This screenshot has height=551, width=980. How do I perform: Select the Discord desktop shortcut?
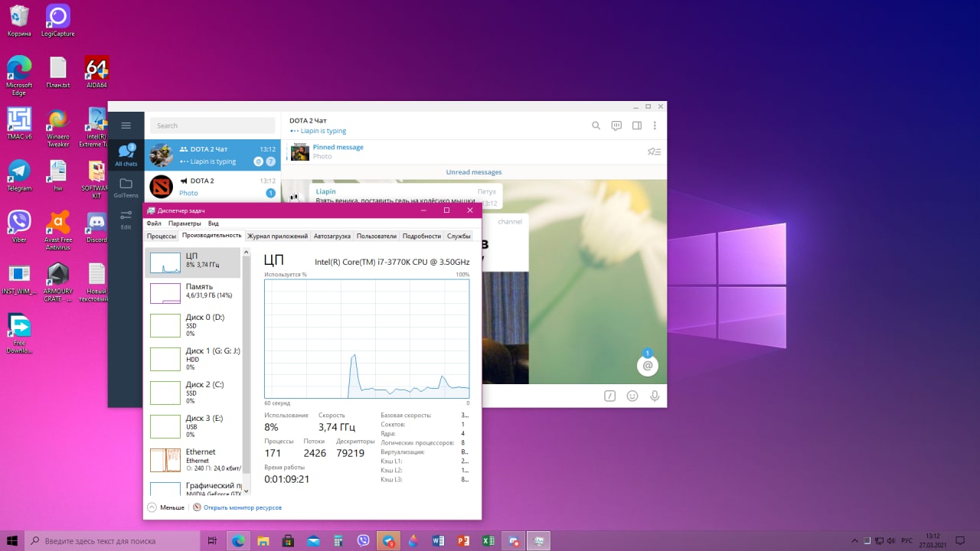pos(96,227)
